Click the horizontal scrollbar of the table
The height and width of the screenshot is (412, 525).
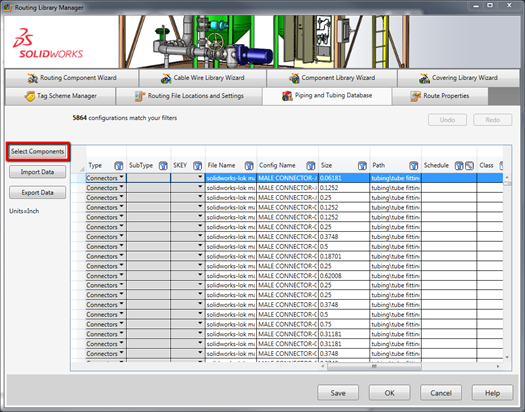click(x=374, y=366)
